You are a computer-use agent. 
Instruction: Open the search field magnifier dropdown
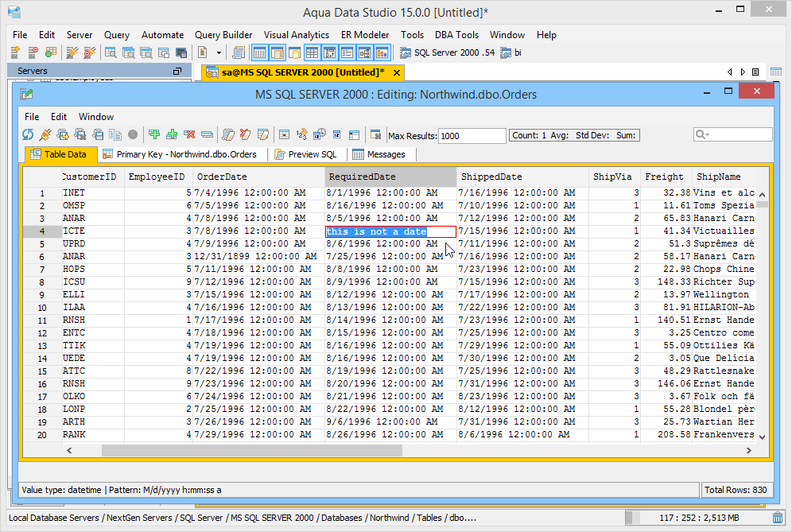point(703,134)
